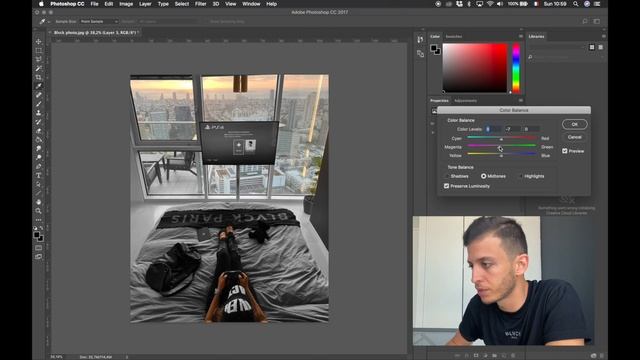The height and width of the screenshot is (360, 640).
Task: Open the History panel icon
Action: pos(420,40)
